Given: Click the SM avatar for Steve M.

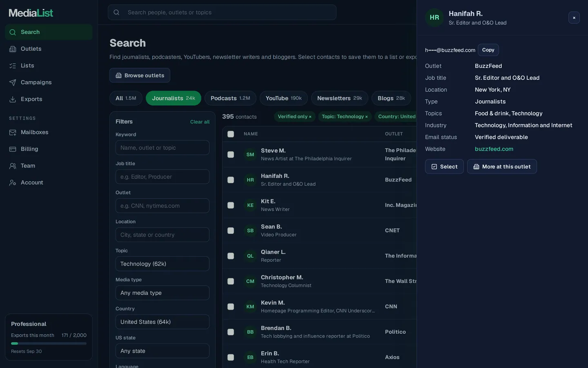Looking at the screenshot, I should click(x=250, y=155).
